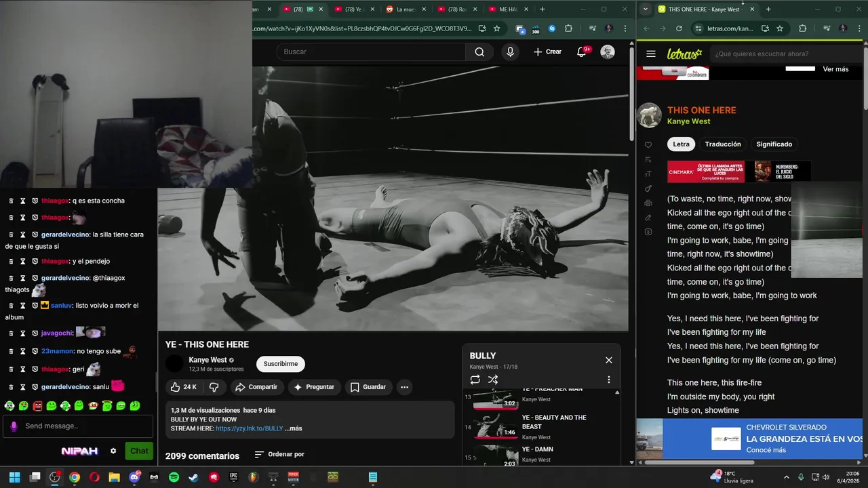This screenshot has width=868, height=488.
Task: Open Chevrolet Silverado Conocé más ad
Action: click(766, 450)
